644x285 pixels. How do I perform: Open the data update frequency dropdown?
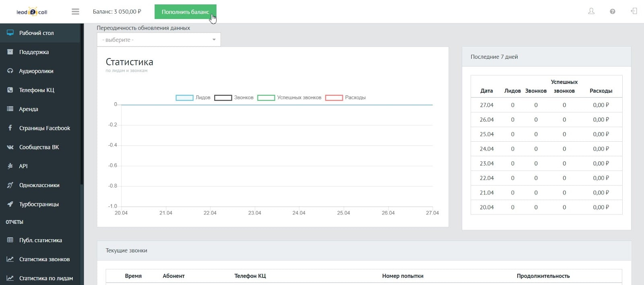[159, 40]
